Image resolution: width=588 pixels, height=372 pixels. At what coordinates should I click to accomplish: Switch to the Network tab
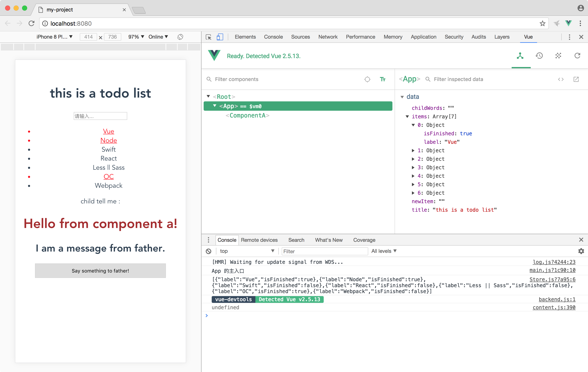pos(328,37)
